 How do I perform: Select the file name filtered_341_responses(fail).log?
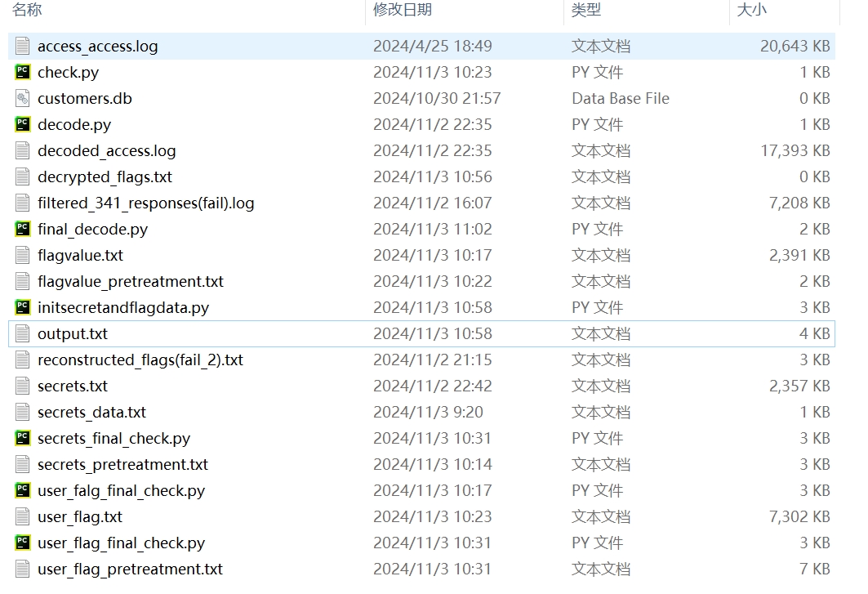(x=145, y=203)
